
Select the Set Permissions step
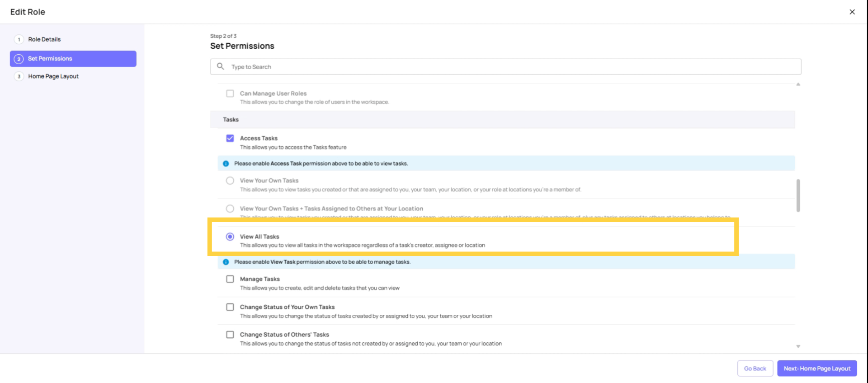click(73, 59)
